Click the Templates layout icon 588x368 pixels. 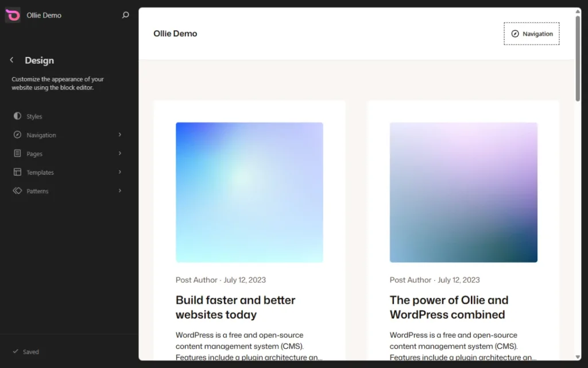click(x=17, y=172)
